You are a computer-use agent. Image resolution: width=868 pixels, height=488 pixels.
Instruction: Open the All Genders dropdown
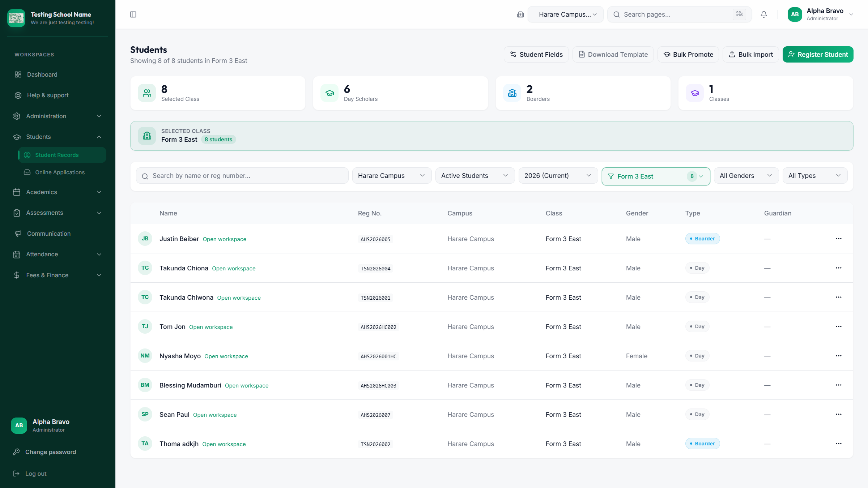coord(746,176)
